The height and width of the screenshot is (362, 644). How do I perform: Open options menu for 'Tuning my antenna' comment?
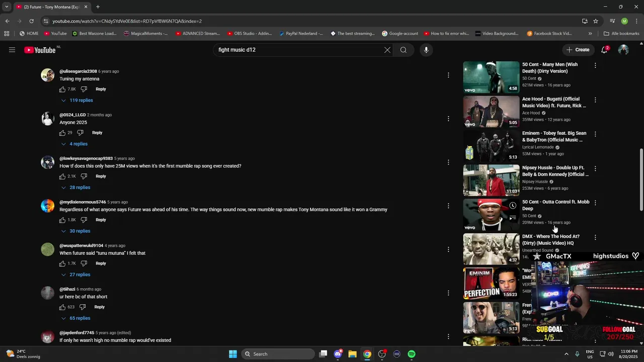tap(448, 75)
